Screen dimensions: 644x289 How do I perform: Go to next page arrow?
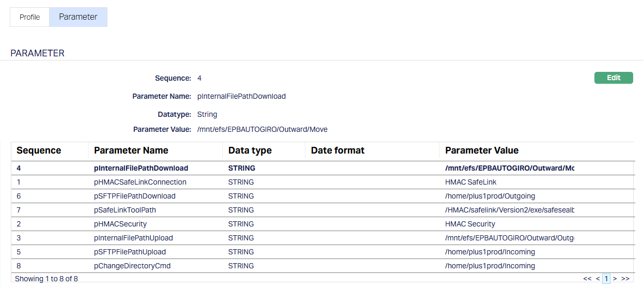(x=615, y=279)
